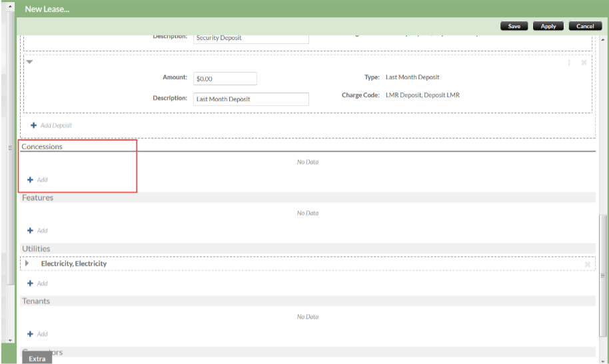Delete the Electricity utility item
This screenshot has width=609, height=364.
[x=587, y=264]
